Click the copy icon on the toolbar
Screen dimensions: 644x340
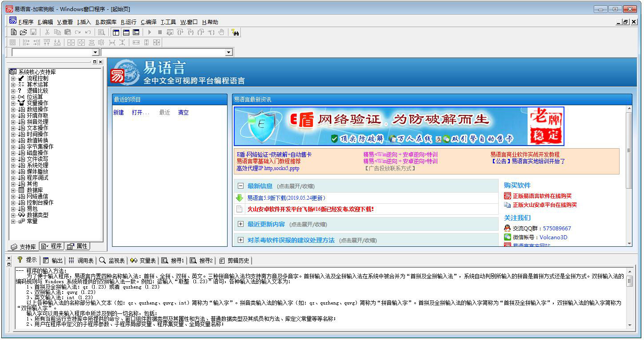point(58,32)
